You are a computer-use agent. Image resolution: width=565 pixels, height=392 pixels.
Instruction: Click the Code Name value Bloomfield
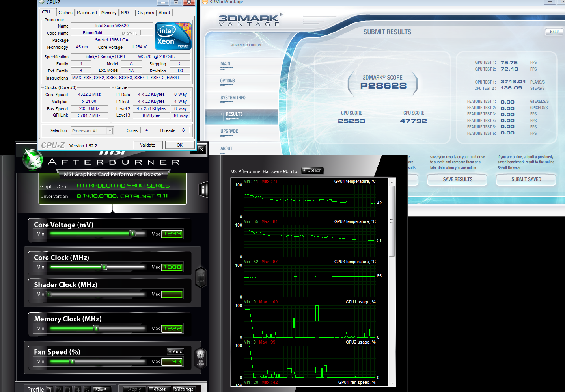(92, 33)
